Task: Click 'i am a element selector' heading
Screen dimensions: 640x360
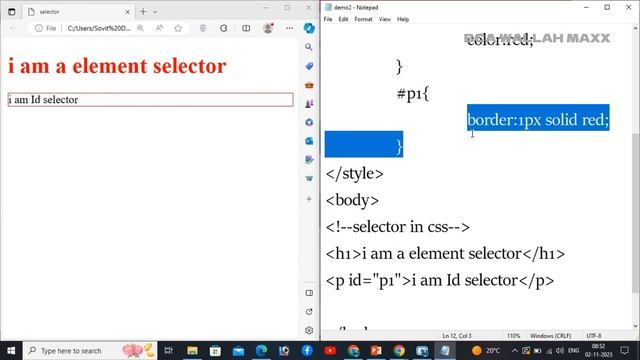Action: [117, 66]
